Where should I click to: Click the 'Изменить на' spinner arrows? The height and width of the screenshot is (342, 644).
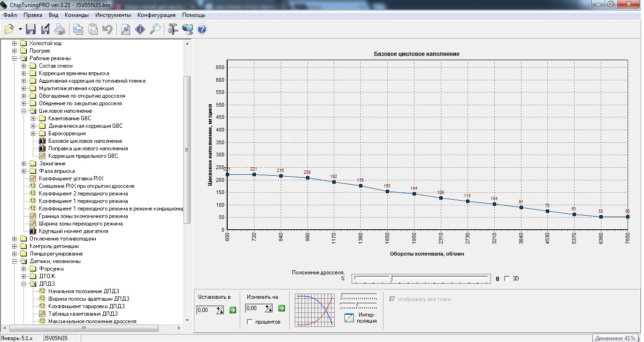269,309
